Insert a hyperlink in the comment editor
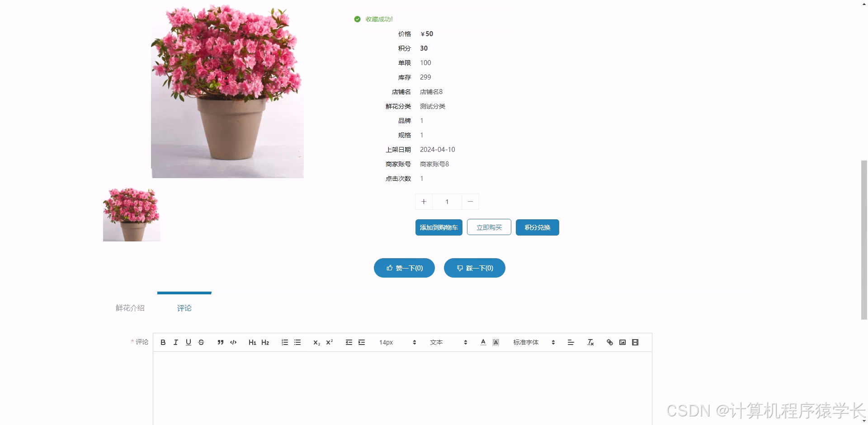This screenshot has width=868, height=425. (609, 342)
